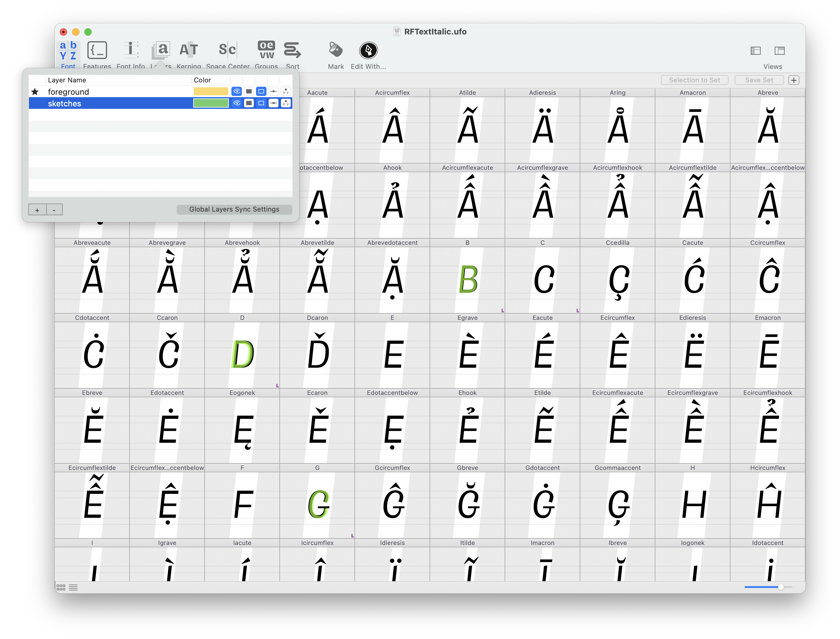Switch to glyph grid view icon

coord(61,587)
